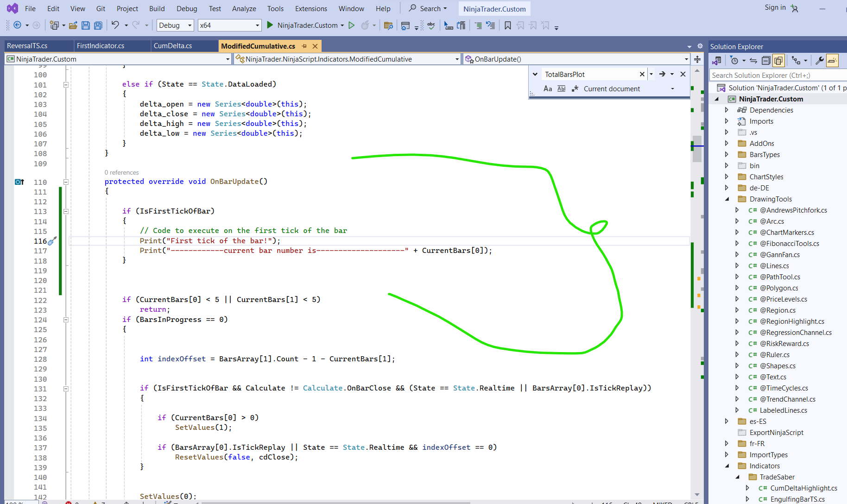
Task: Open Properties wrench icon in Solution Explorer
Action: tap(820, 61)
